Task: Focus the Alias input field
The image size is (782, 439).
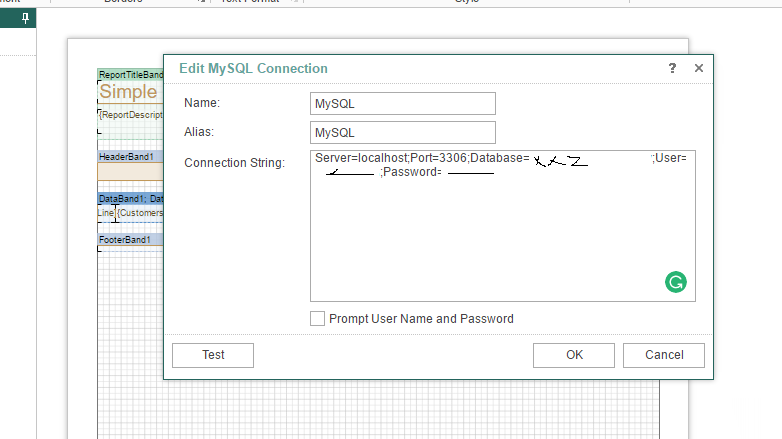Action: pos(403,133)
